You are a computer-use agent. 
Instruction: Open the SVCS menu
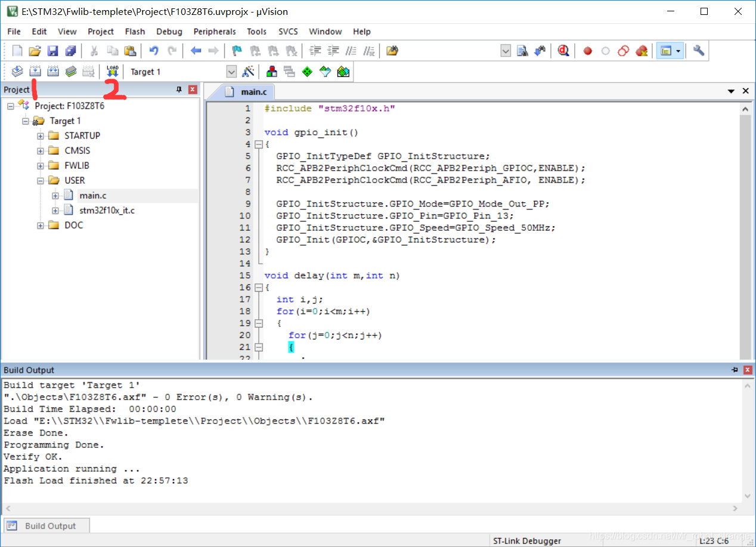[288, 32]
